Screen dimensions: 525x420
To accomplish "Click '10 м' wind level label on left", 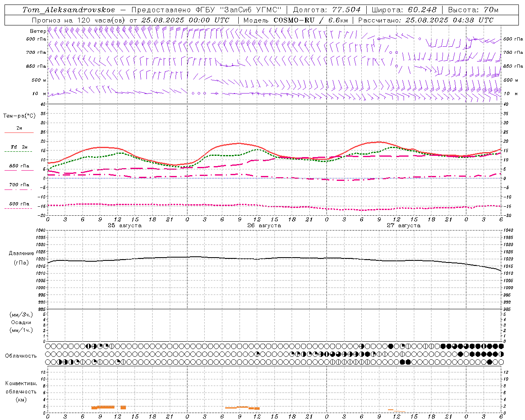I will coord(39,94).
